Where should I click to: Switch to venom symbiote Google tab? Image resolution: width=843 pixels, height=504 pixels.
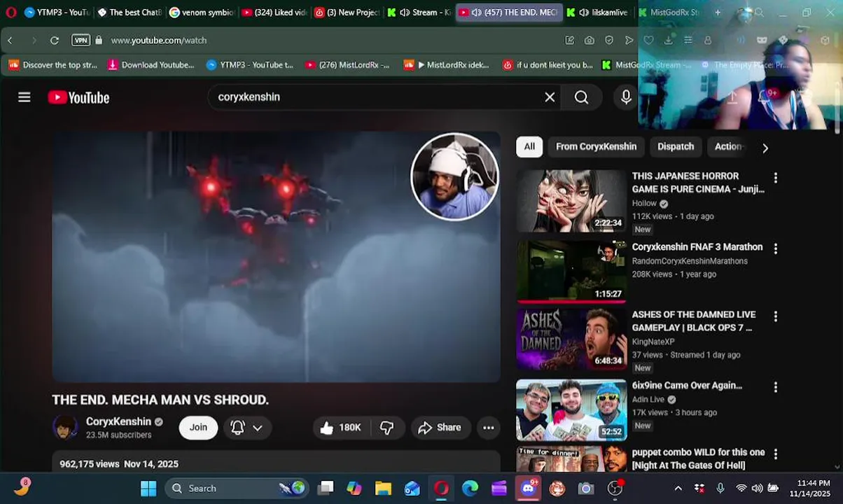[202, 12]
